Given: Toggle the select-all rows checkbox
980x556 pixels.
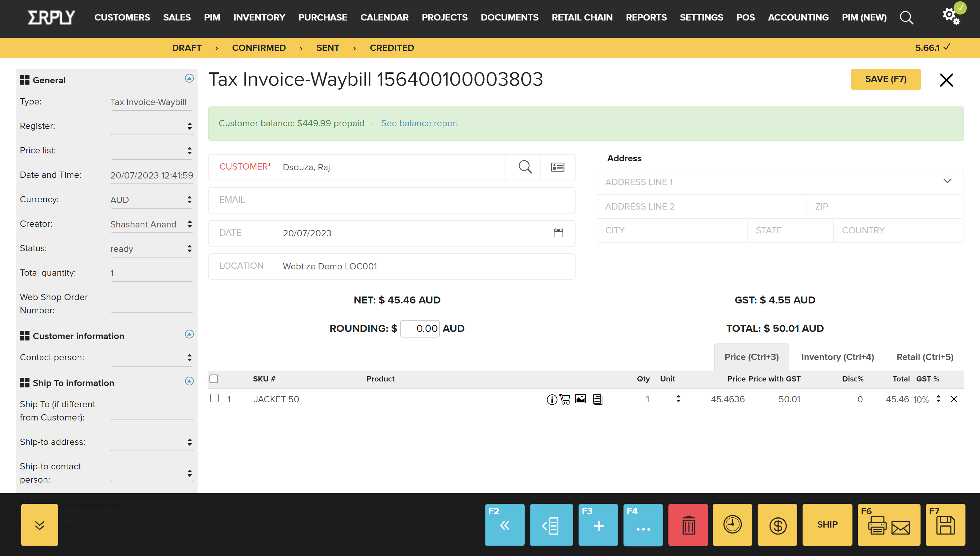Looking at the screenshot, I should point(214,378).
